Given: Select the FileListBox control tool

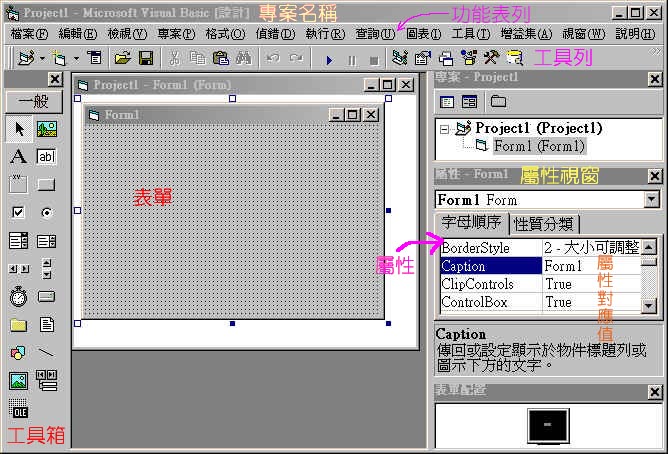Looking at the screenshot, I should pyautogui.click(x=47, y=325).
